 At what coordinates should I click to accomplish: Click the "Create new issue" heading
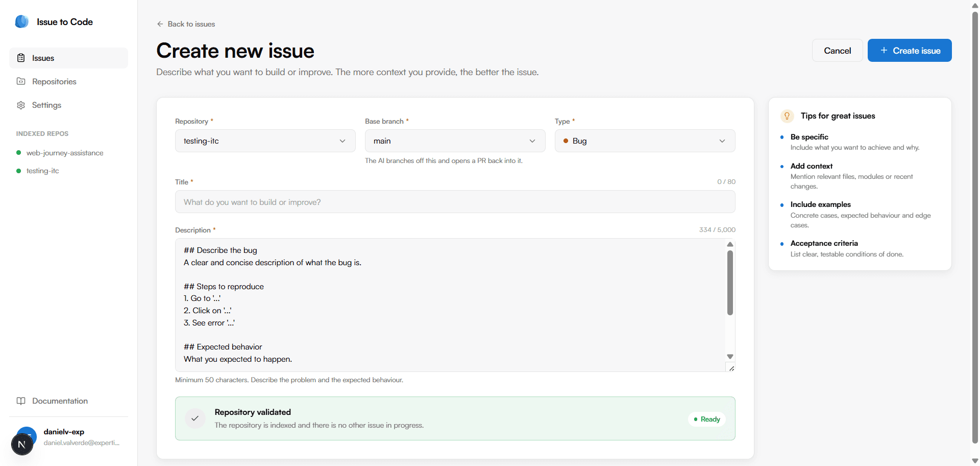(235, 51)
